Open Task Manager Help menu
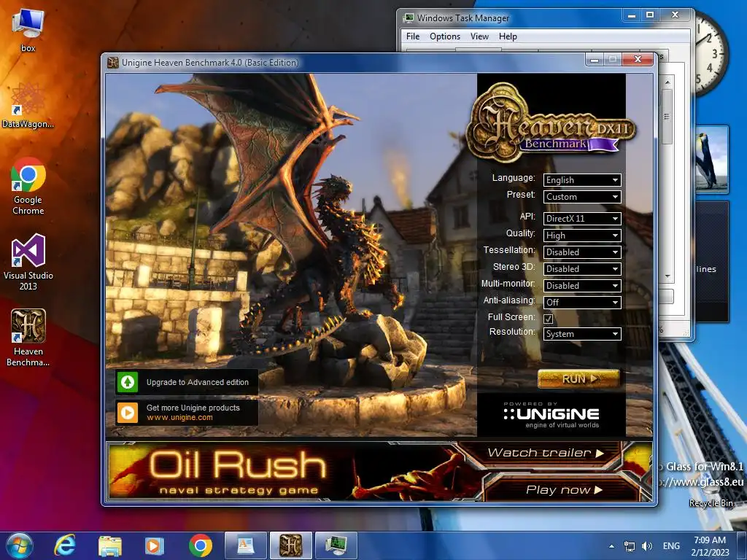Image resolution: width=747 pixels, height=560 pixels. 508,36
